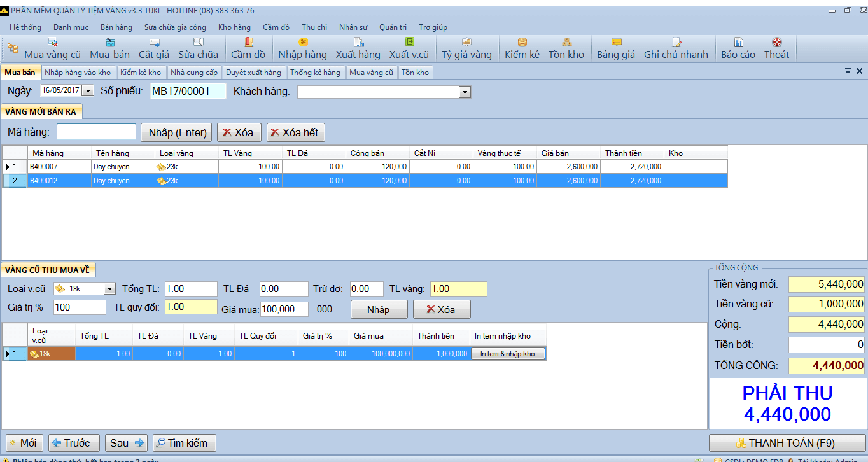
Task: Close the current tab panel with X
Action: click(x=859, y=71)
